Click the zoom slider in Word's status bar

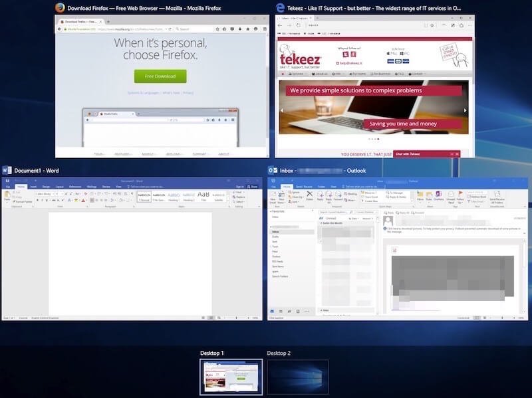point(237,318)
